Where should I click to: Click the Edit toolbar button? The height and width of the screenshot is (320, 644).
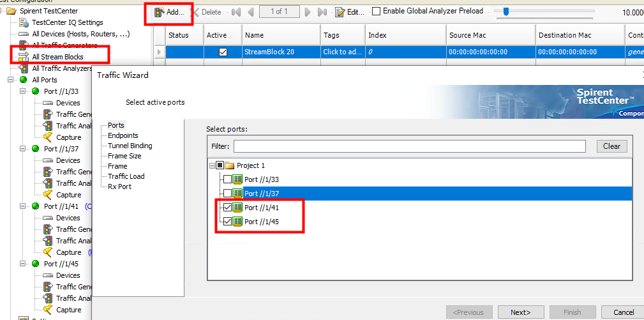pos(350,12)
